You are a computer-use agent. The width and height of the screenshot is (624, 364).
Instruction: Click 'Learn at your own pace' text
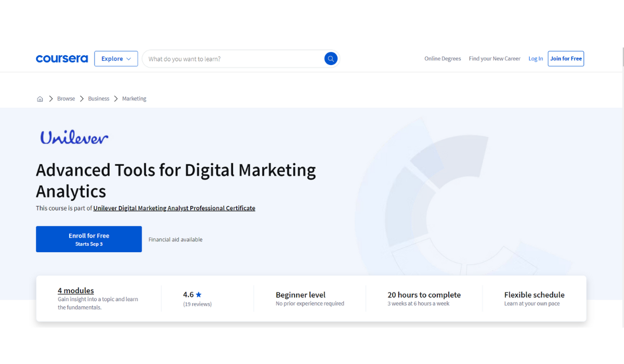pyautogui.click(x=532, y=304)
